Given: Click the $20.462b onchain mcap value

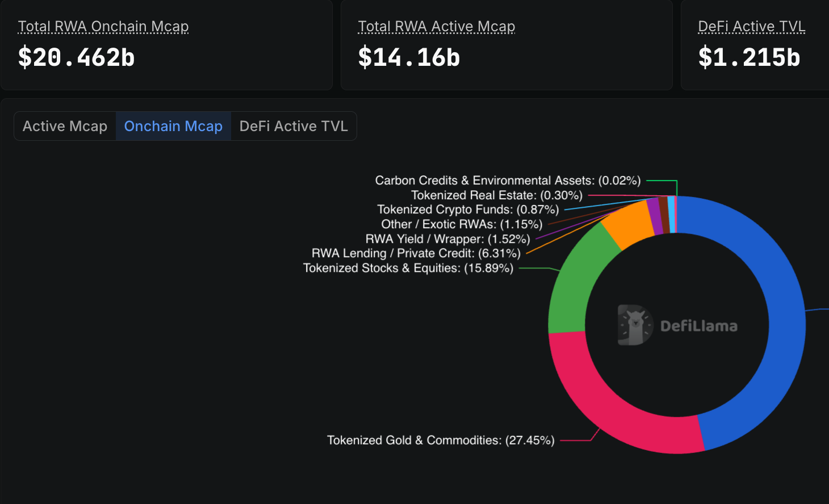Looking at the screenshot, I should coord(77,57).
